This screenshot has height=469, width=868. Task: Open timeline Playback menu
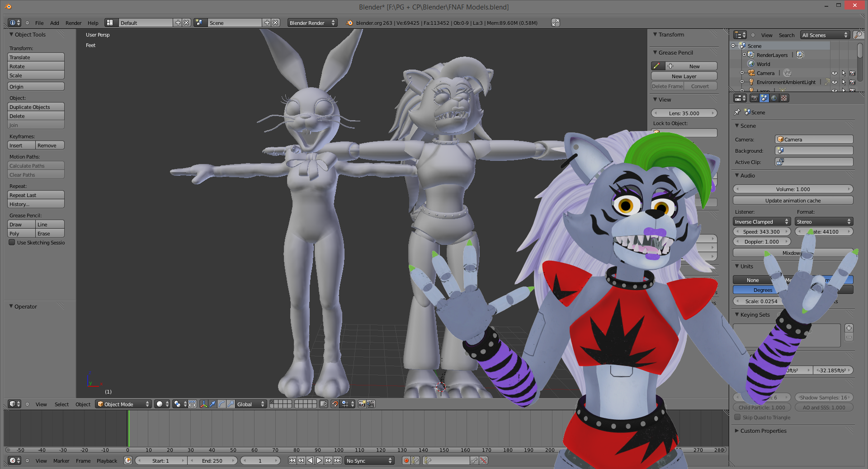pyautogui.click(x=107, y=460)
